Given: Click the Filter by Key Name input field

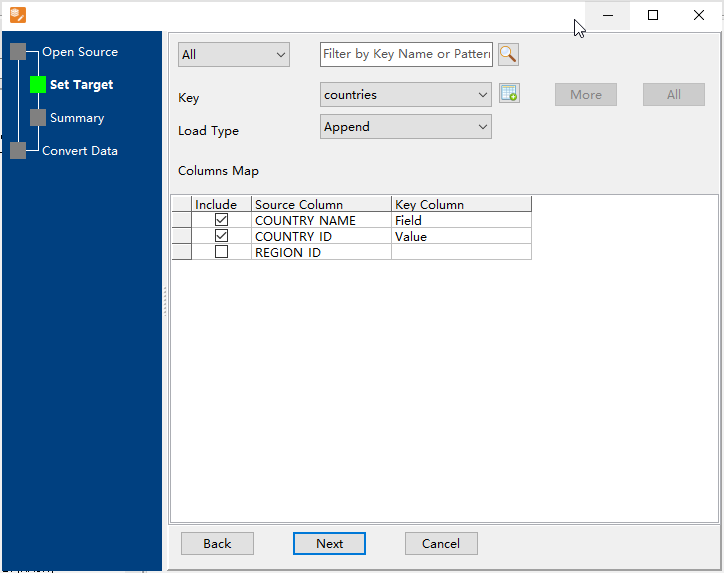Looking at the screenshot, I should [x=406, y=54].
